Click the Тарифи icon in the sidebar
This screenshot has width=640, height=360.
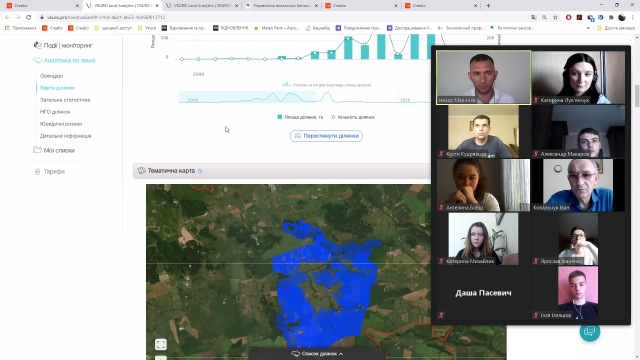(37, 171)
